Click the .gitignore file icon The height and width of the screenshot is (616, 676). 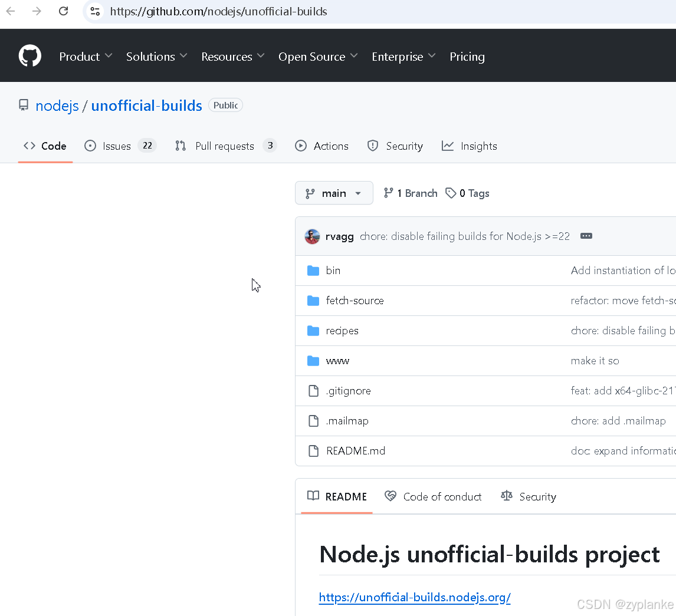click(x=313, y=391)
